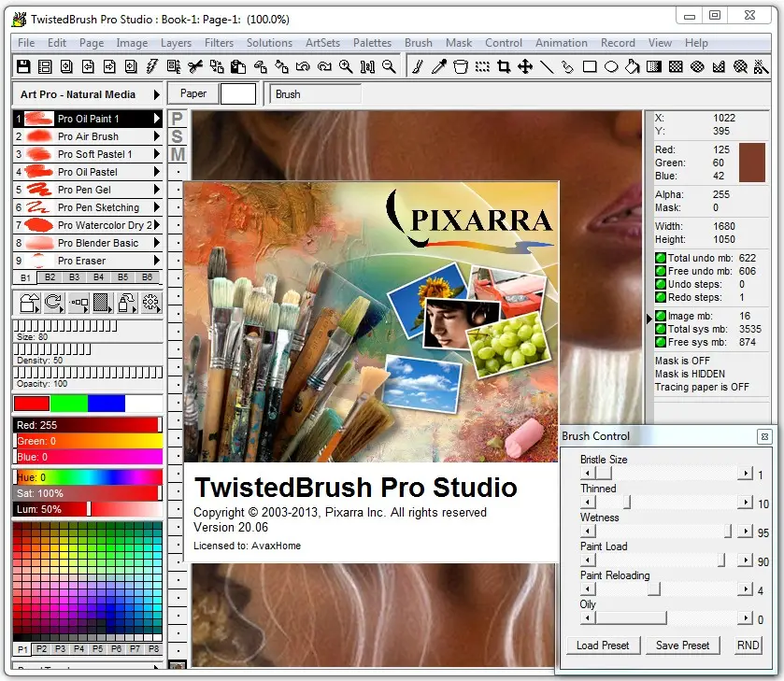This screenshot has height=681, width=784.
Task: Click the Hue color slider
Action: (x=88, y=477)
